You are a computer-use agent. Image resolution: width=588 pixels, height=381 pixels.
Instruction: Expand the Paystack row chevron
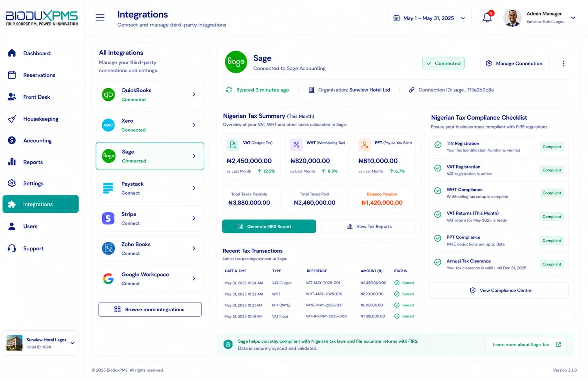194,188
